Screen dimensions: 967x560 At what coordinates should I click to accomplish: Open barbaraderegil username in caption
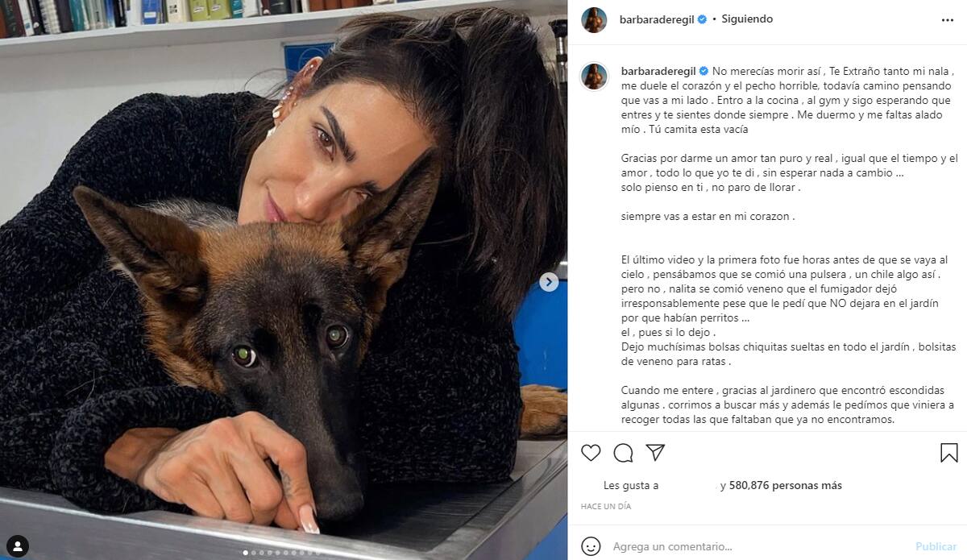(x=658, y=71)
